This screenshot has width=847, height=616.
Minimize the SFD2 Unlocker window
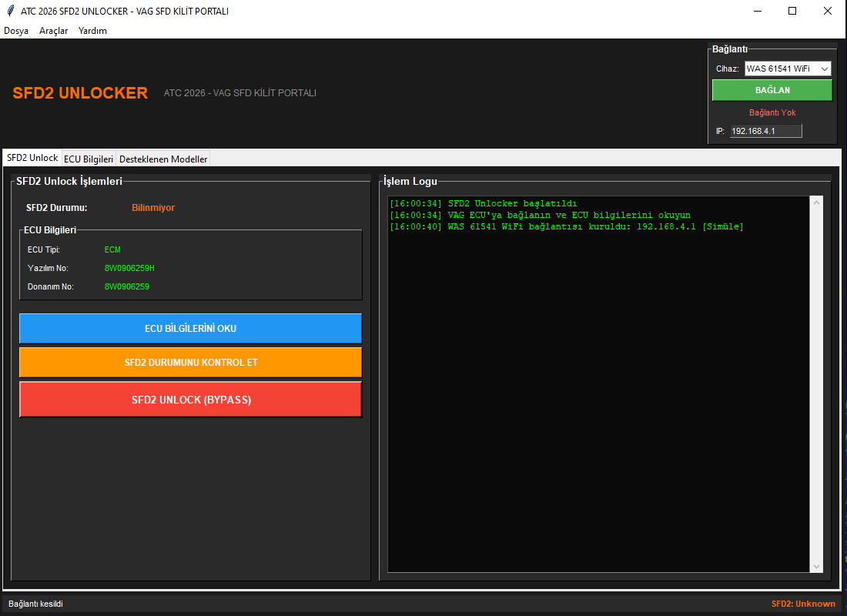(757, 11)
